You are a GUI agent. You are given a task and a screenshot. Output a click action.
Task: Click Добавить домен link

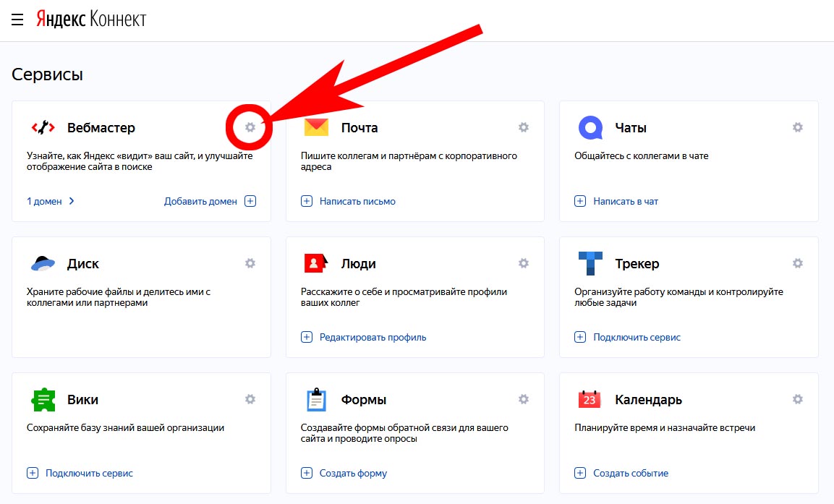point(200,202)
